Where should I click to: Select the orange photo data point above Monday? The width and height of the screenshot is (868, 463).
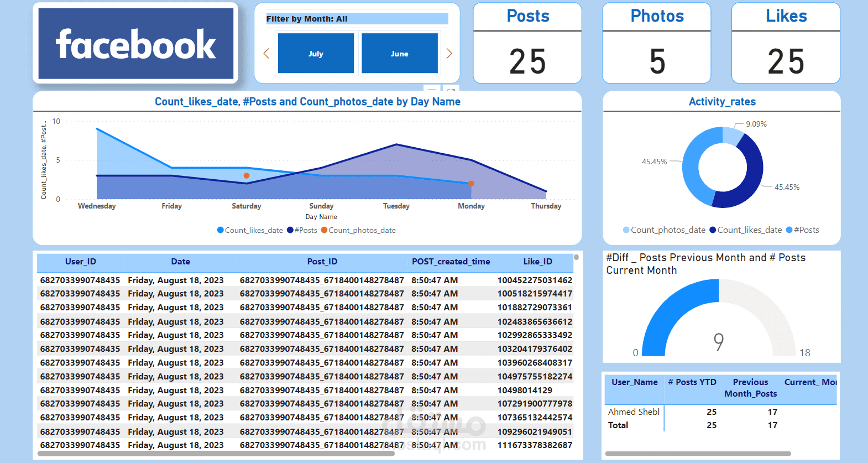(x=472, y=184)
